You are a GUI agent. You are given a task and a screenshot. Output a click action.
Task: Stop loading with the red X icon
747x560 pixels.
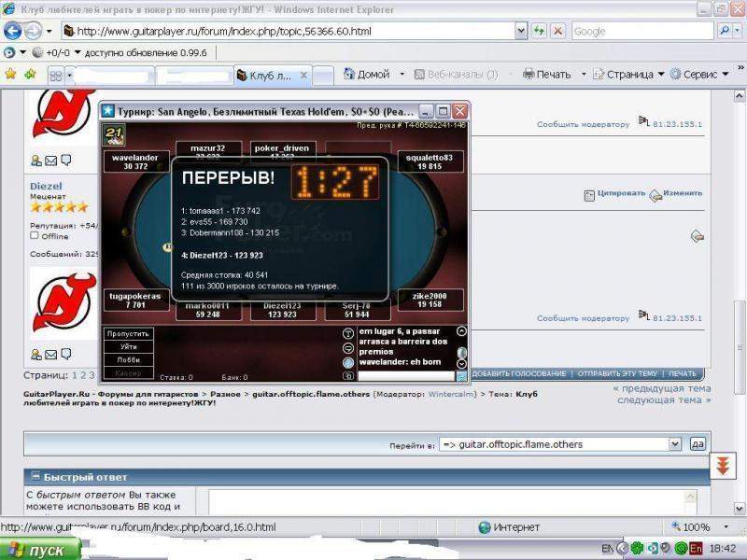point(557,32)
